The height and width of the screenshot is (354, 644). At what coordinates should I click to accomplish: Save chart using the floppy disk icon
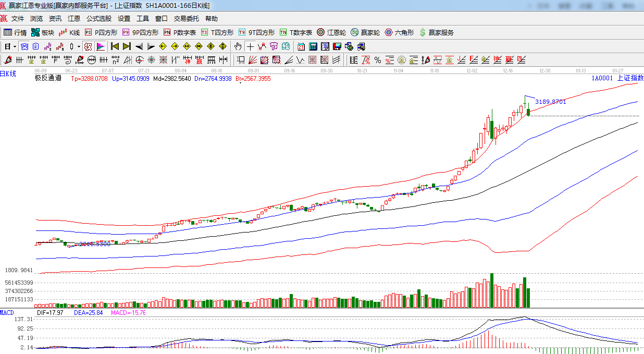337,46
